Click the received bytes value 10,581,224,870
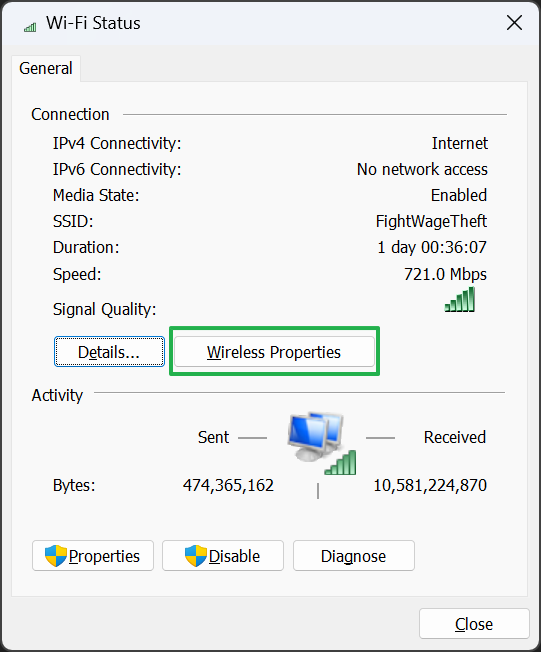 coord(430,485)
